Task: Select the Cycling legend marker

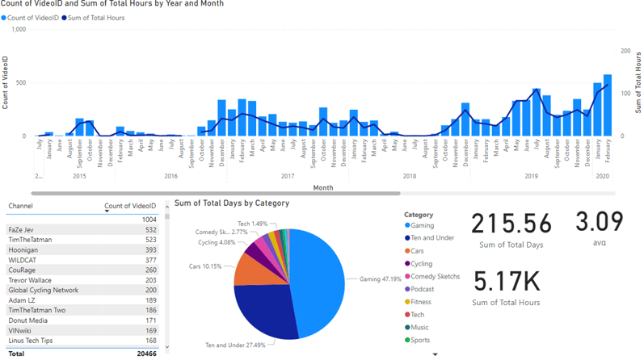Action: coord(407,263)
